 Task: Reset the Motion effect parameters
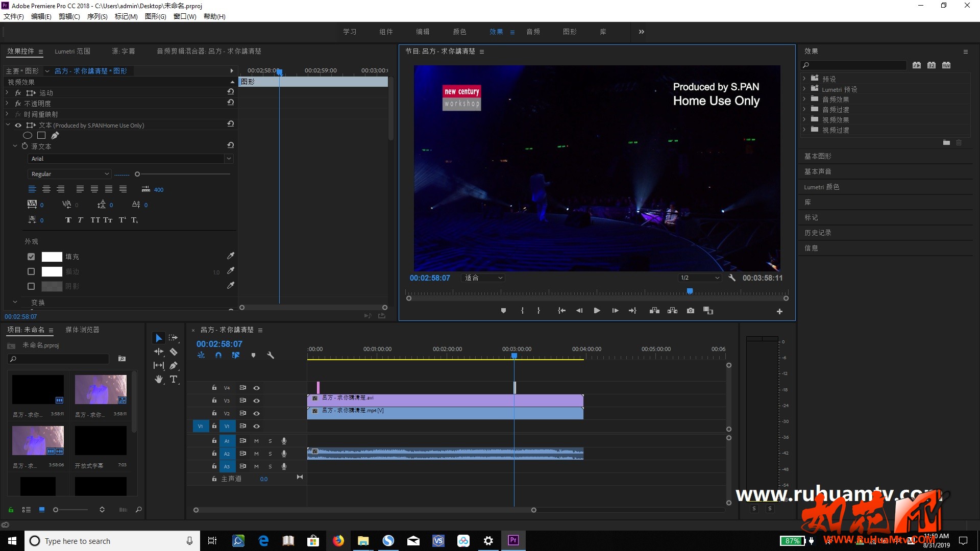click(x=231, y=92)
